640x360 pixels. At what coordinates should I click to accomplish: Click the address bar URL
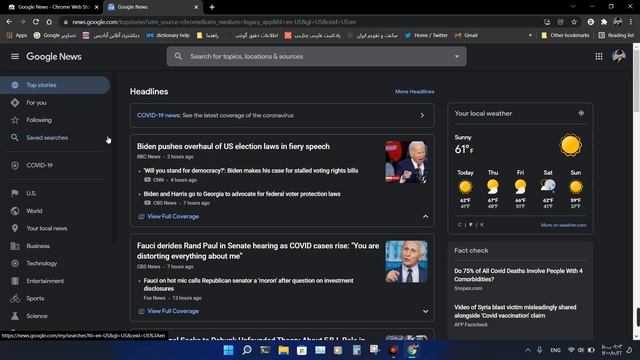click(x=214, y=22)
